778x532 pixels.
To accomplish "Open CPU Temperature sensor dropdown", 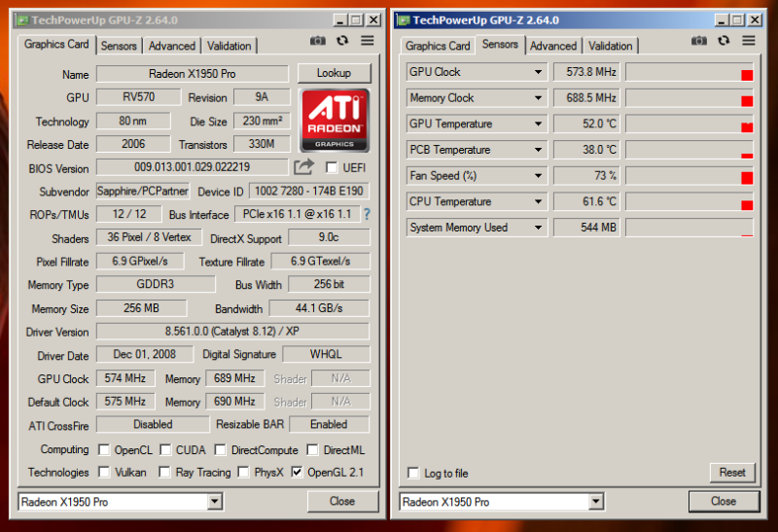I will tap(539, 201).
